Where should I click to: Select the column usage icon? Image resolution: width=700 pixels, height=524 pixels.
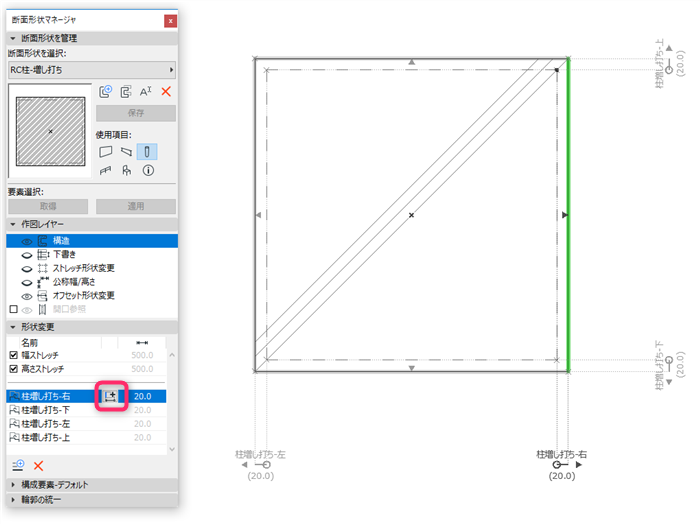(x=147, y=152)
